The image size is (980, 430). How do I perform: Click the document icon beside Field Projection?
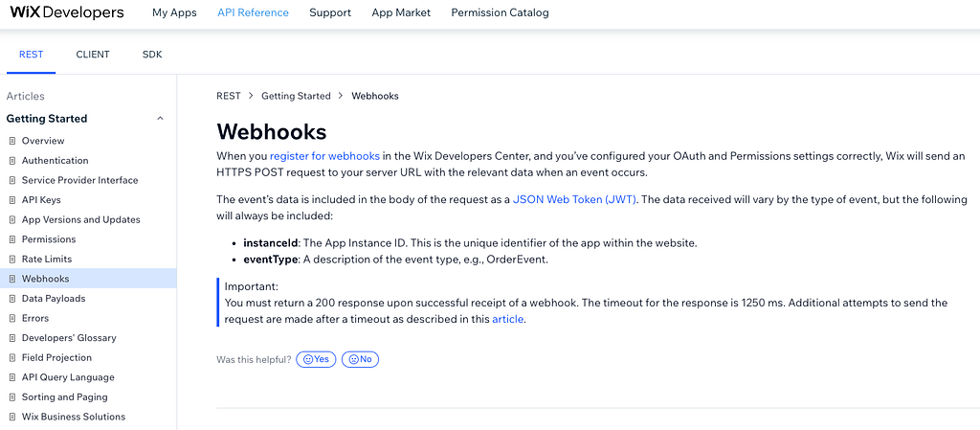pyautogui.click(x=12, y=357)
